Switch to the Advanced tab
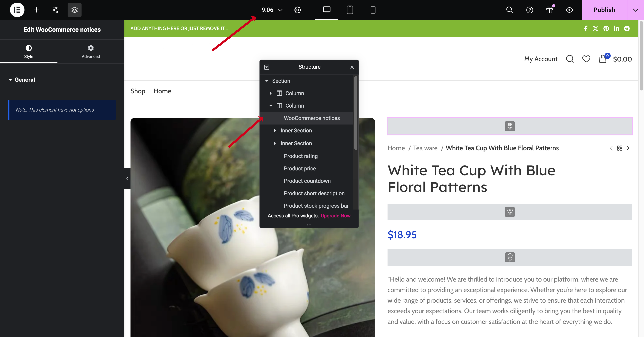This screenshot has height=337, width=644. [x=91, y=52]
